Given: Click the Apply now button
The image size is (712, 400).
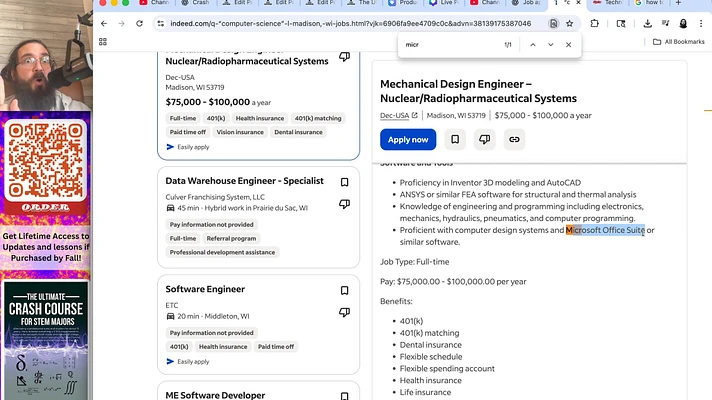Looking at the screenshot, I should click(x=407, y=140).
